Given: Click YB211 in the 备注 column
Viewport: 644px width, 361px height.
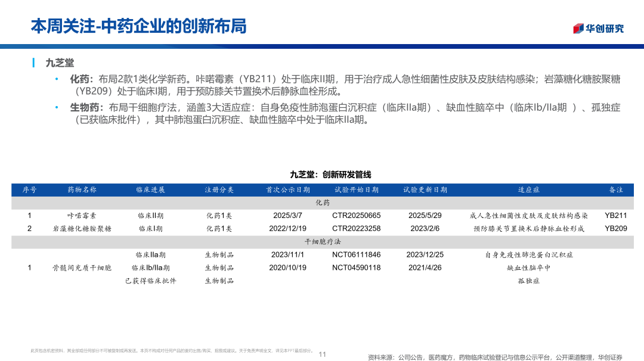Looking at the screenshot, I should 616,216.
